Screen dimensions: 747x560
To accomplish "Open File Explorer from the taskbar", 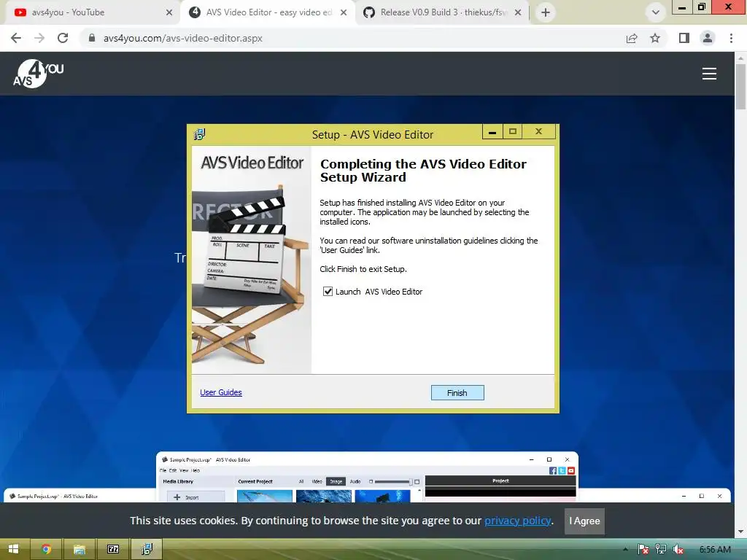I will (x=79, y=549).
